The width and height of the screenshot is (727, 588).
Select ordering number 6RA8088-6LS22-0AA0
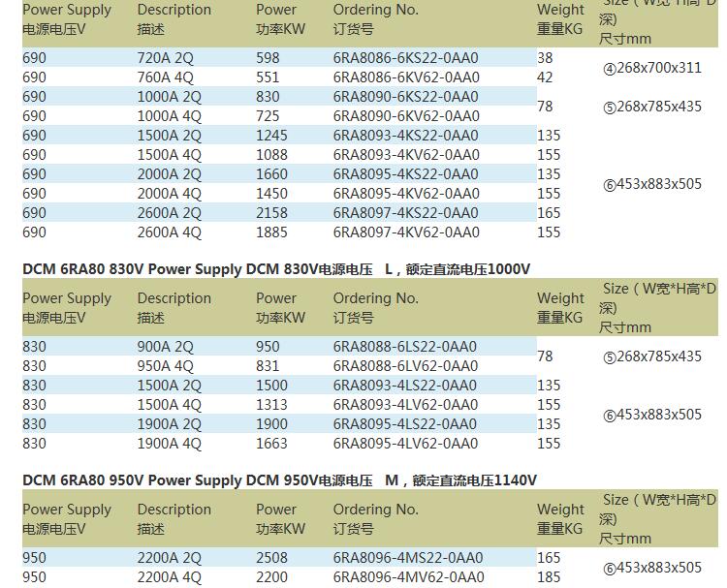click(x=405, y=347)
